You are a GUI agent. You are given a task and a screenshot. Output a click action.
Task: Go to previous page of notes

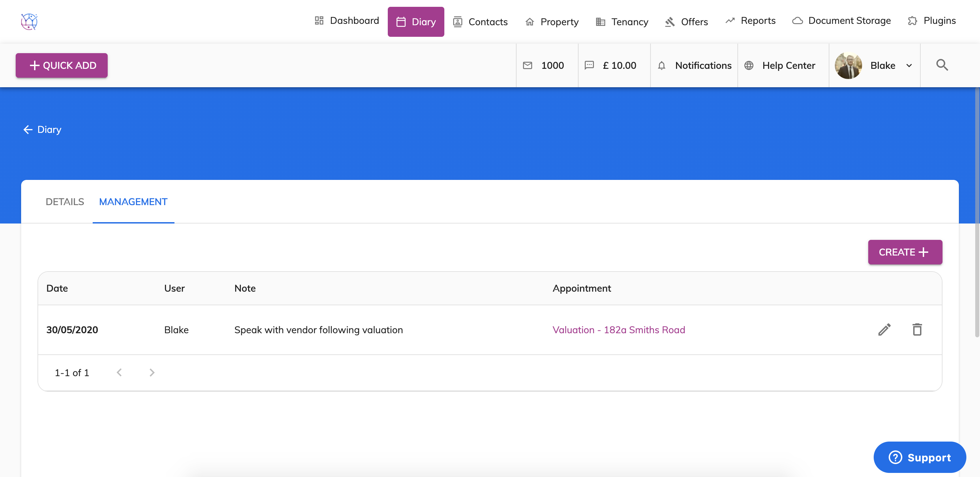[x=119, y=372]
